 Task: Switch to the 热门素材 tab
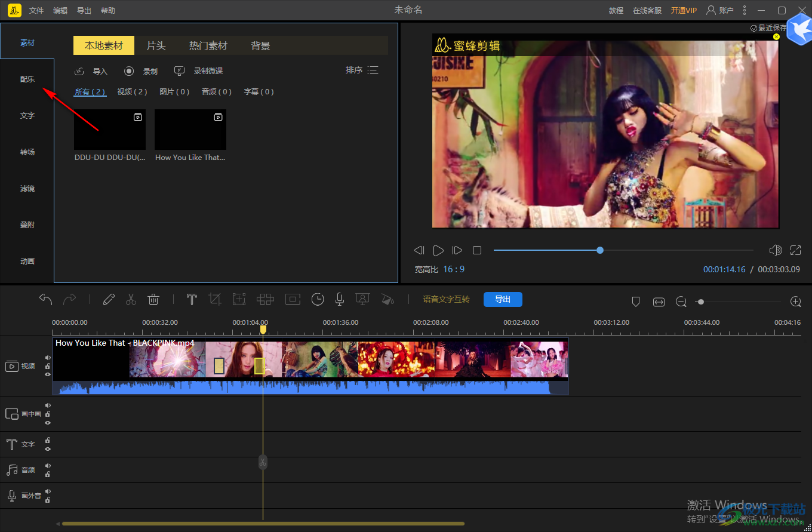coord(208,46)
